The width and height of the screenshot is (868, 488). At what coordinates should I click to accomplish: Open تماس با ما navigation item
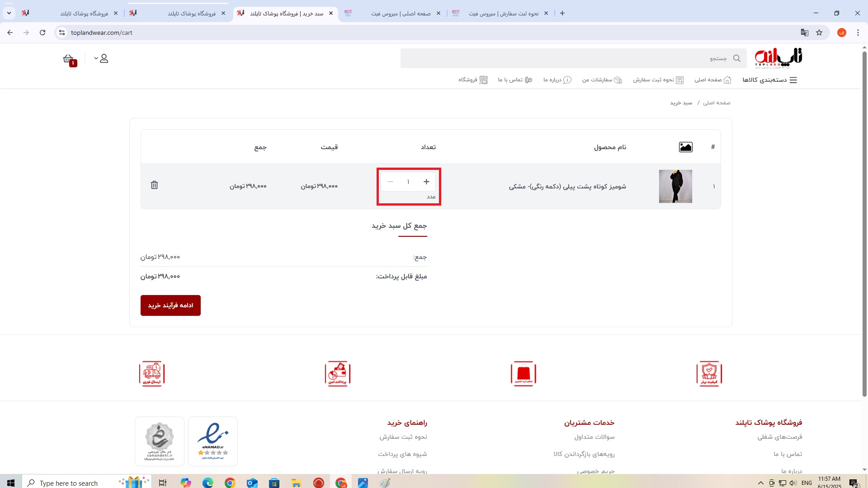[x=515, y=80]
